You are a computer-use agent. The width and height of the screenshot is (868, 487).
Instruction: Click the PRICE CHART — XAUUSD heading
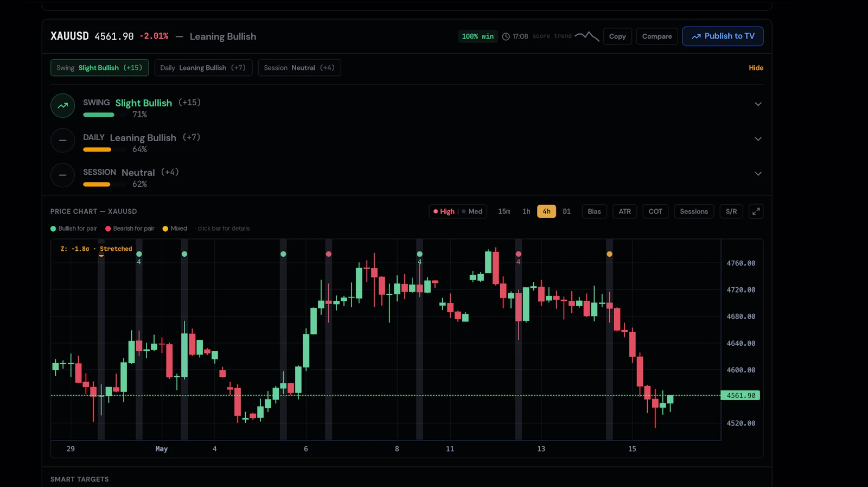coord(94,211)
